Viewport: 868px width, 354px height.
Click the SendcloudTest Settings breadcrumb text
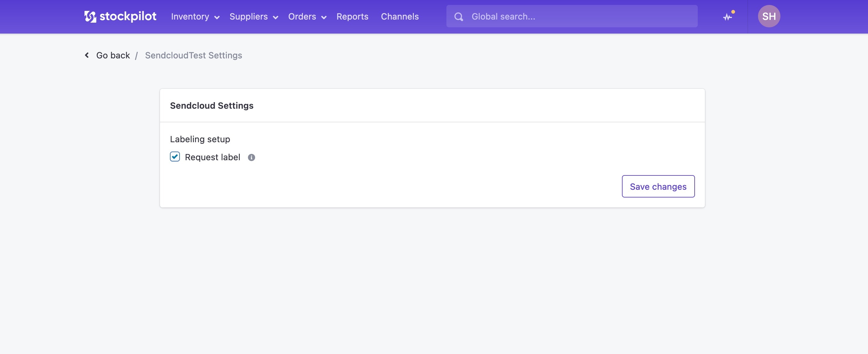tap(194, 55)
